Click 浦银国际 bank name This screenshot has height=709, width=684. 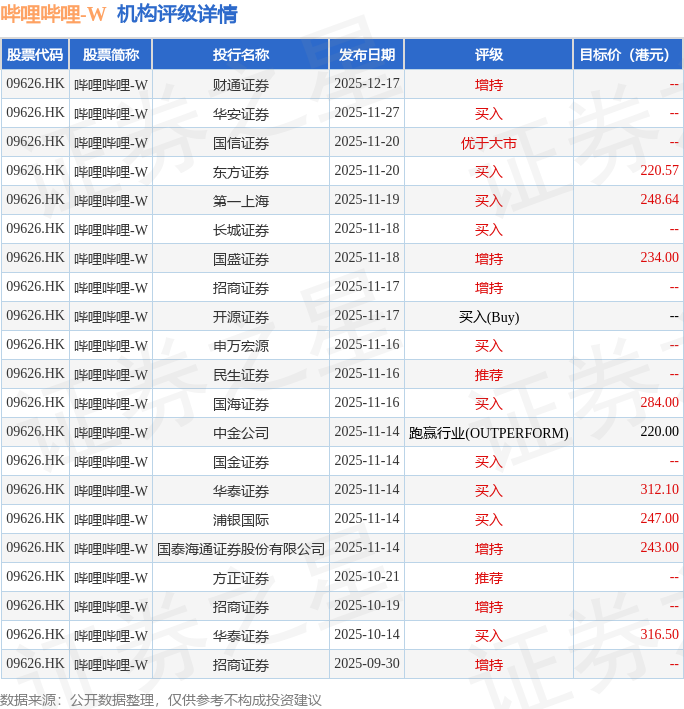tap(241, 520)
